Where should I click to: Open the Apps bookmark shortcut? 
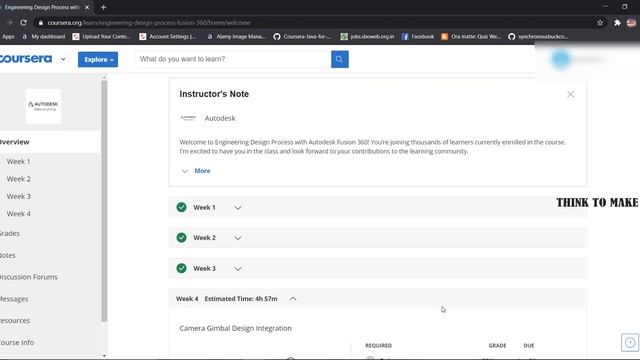[7, 37]
